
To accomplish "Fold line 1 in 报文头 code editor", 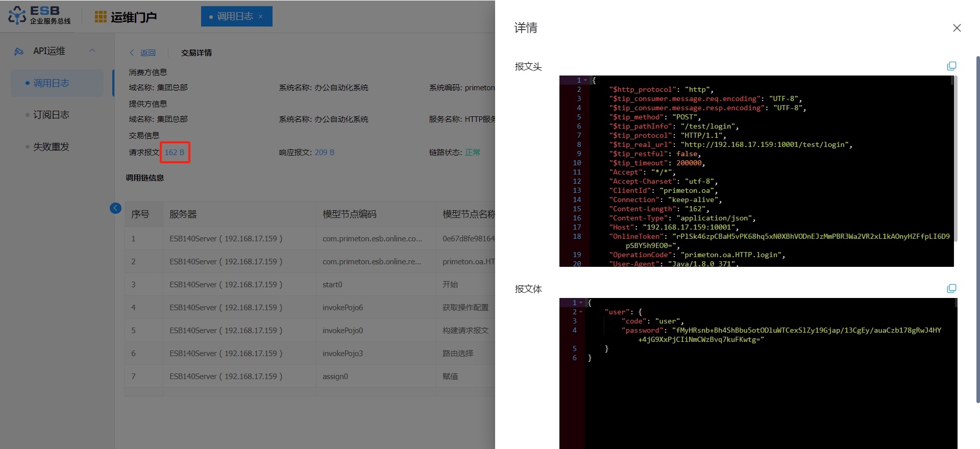I will pos(585,81).
